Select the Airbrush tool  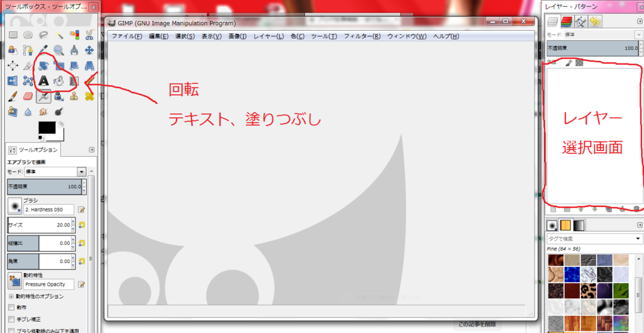(x=43, y=96)
